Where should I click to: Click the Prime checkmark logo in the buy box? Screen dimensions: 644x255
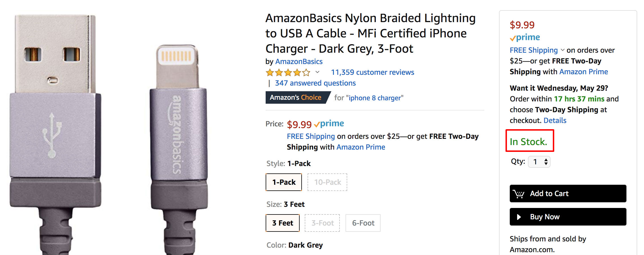click(525, 37)
